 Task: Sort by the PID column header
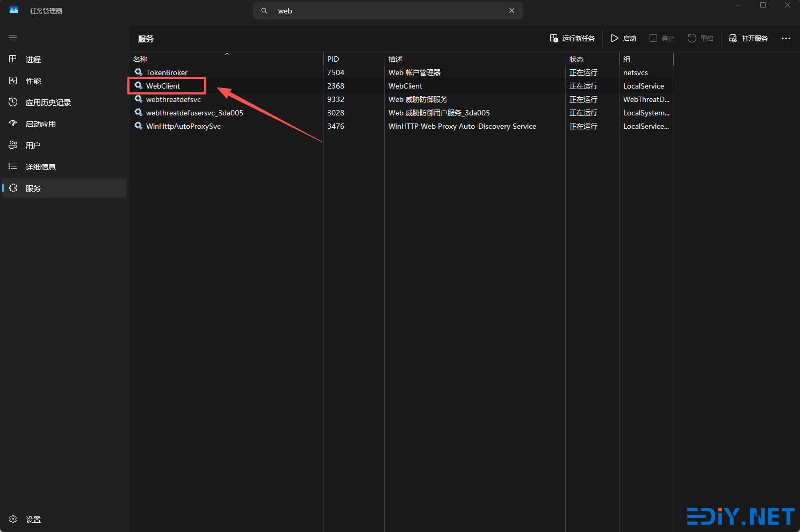tap(333, 59)
